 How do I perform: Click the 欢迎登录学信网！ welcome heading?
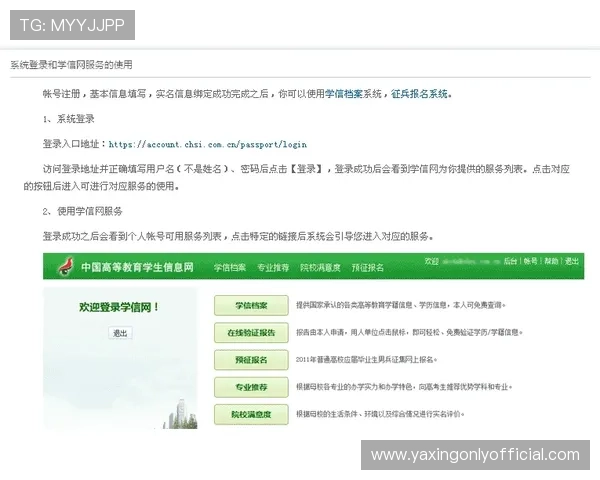tap(119, 307)
